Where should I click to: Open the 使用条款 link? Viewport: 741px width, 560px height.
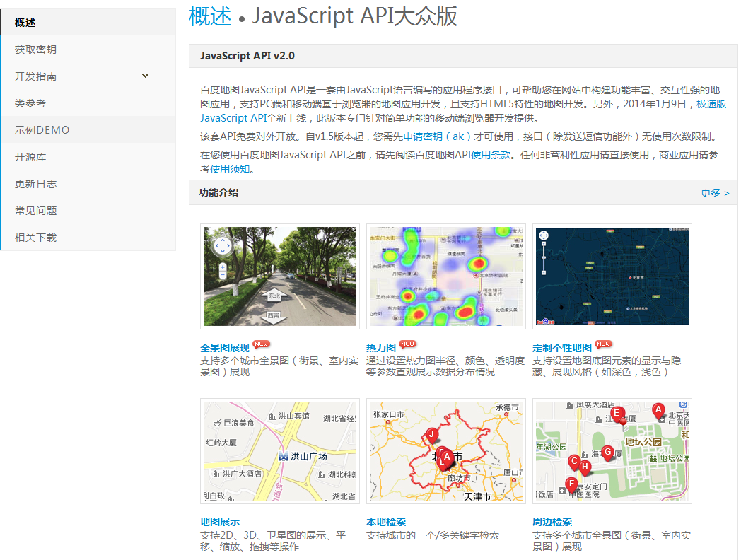click(x=491, y=155)
